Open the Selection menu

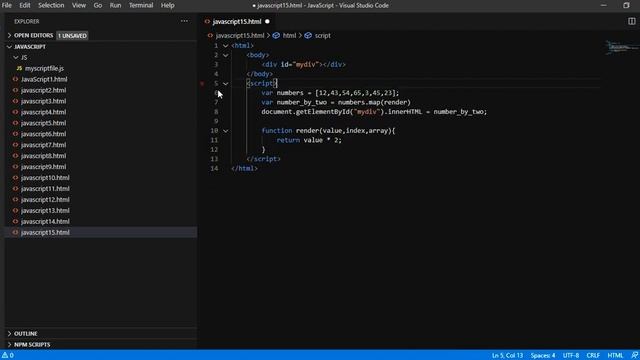51,5
